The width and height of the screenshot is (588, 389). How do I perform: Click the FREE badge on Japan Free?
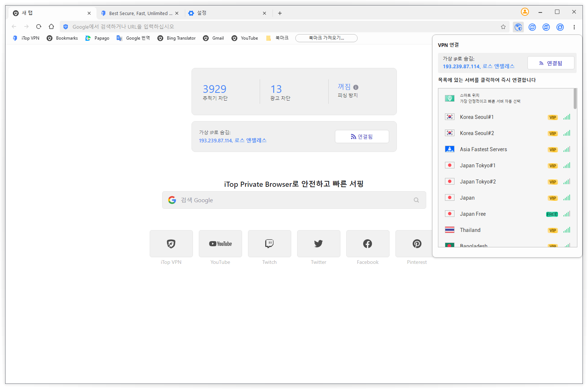point(552,214)
